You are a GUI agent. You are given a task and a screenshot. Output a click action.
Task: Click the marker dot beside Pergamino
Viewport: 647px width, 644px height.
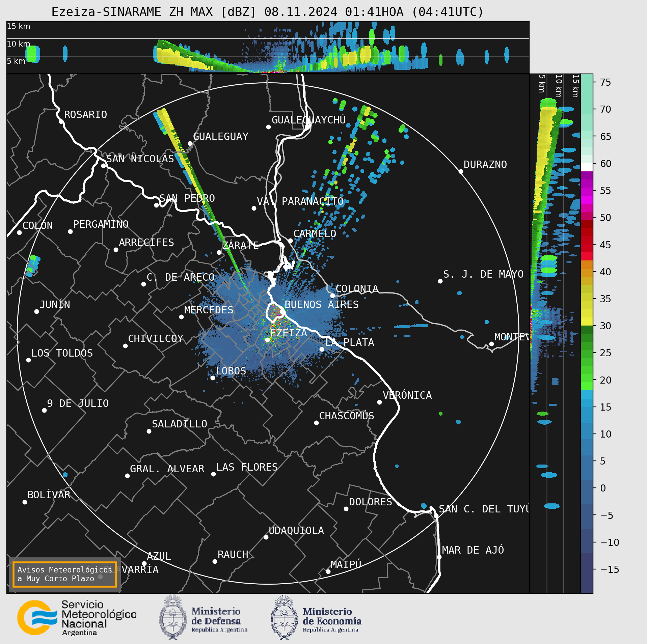click(x=70, y=232)
